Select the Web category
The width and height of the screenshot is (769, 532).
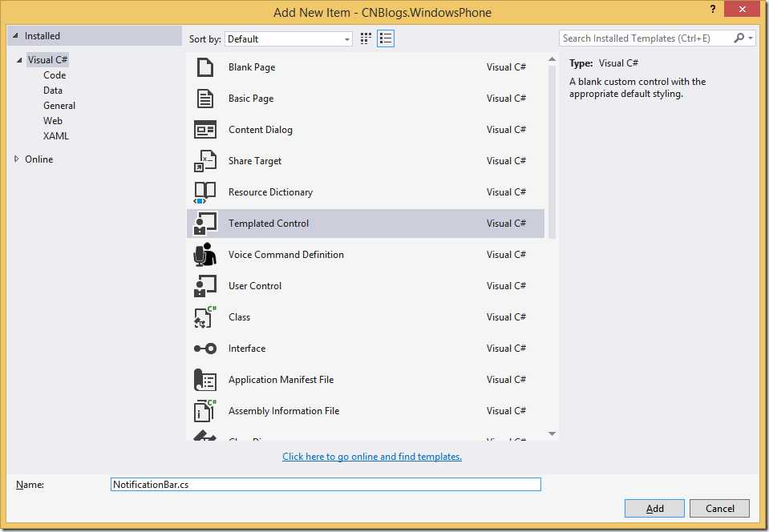click(x=52, y=120)
